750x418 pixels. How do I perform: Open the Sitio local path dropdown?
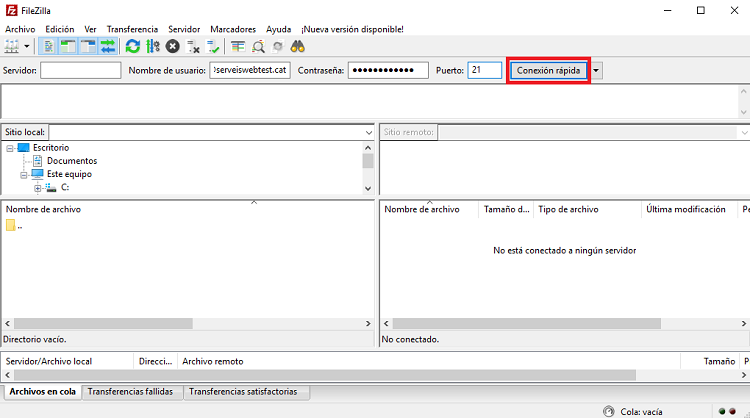[368, 132]
